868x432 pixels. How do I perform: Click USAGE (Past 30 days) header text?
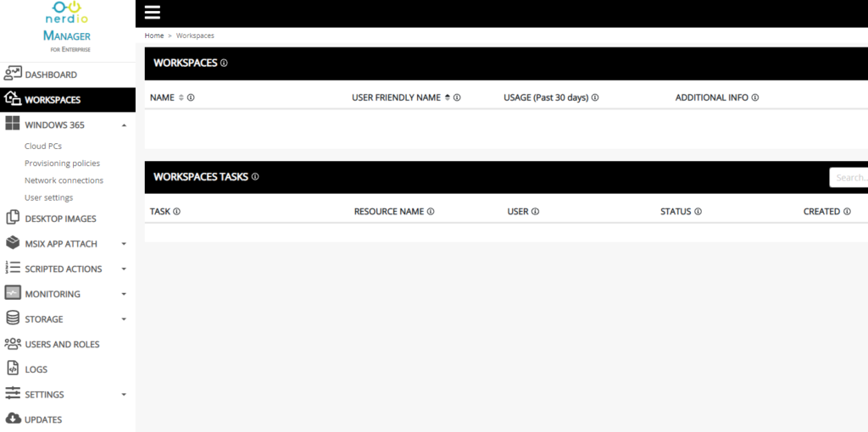coord(546,97)
